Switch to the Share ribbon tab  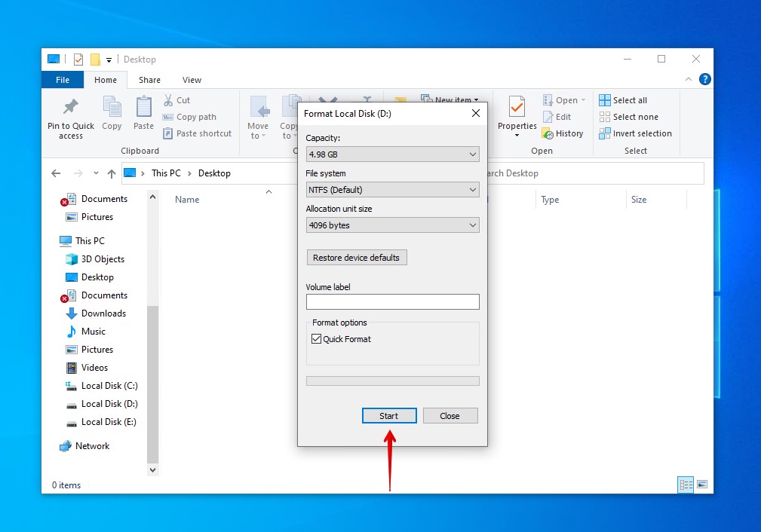click(149, 80)
